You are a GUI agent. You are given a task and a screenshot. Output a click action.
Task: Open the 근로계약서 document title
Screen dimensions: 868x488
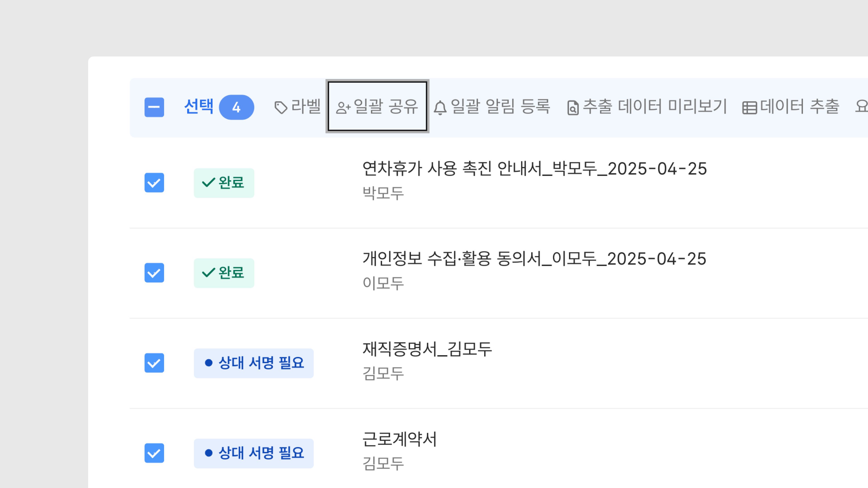click(400, 439)
